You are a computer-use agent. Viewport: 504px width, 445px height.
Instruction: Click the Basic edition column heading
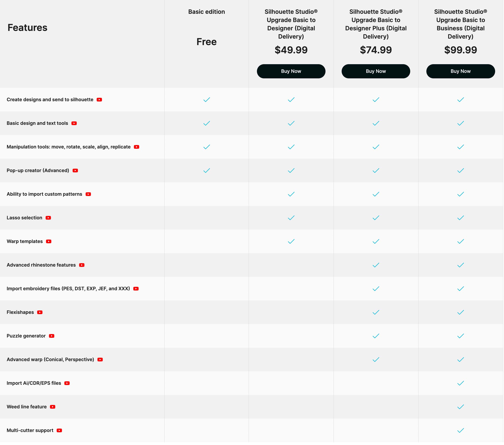click(x=207, y=12)
